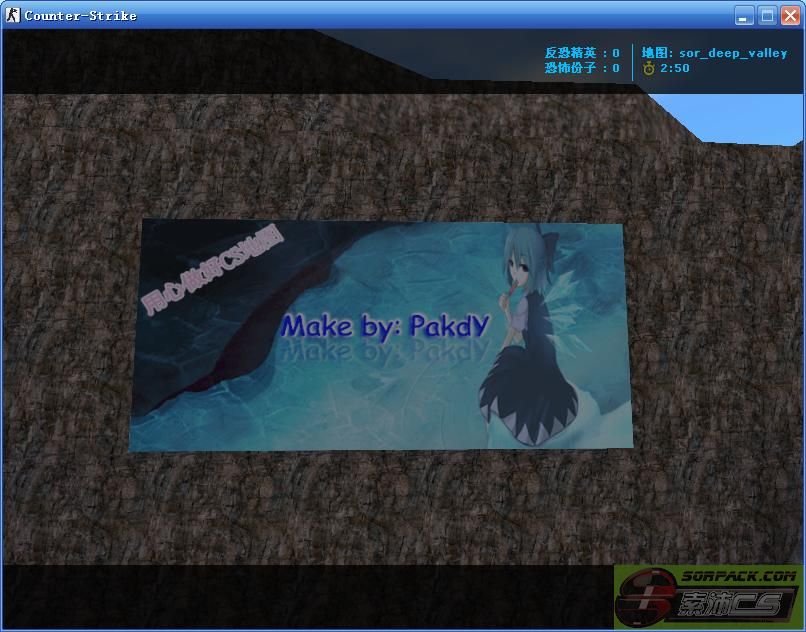806x632 pixels.
Task: Minimize the Counter-Strike window
Action: tap(744, 15)
